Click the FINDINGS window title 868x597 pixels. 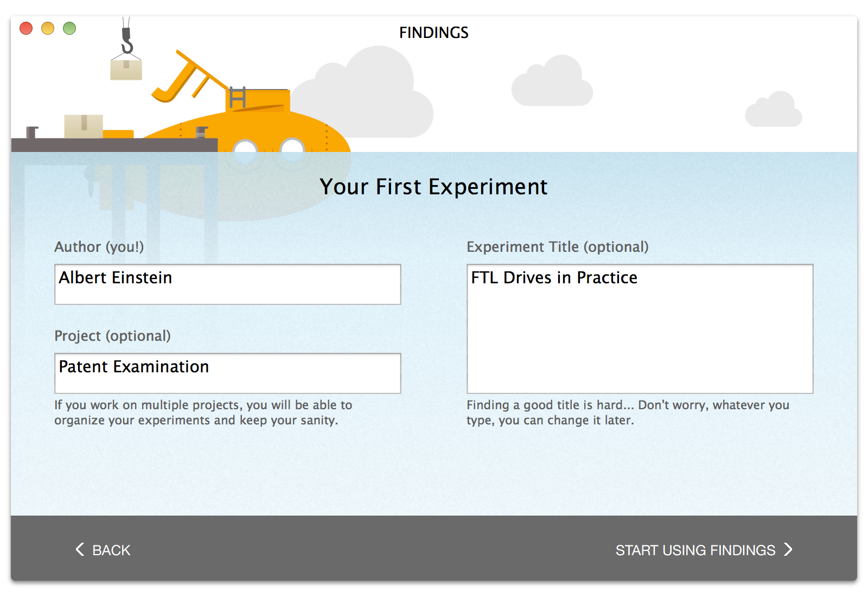pyautogui.click(x=434, y=33)
